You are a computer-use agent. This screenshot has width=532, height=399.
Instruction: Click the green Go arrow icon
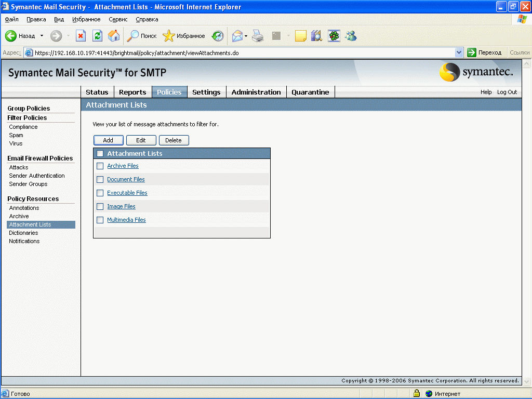click(472, 52)
